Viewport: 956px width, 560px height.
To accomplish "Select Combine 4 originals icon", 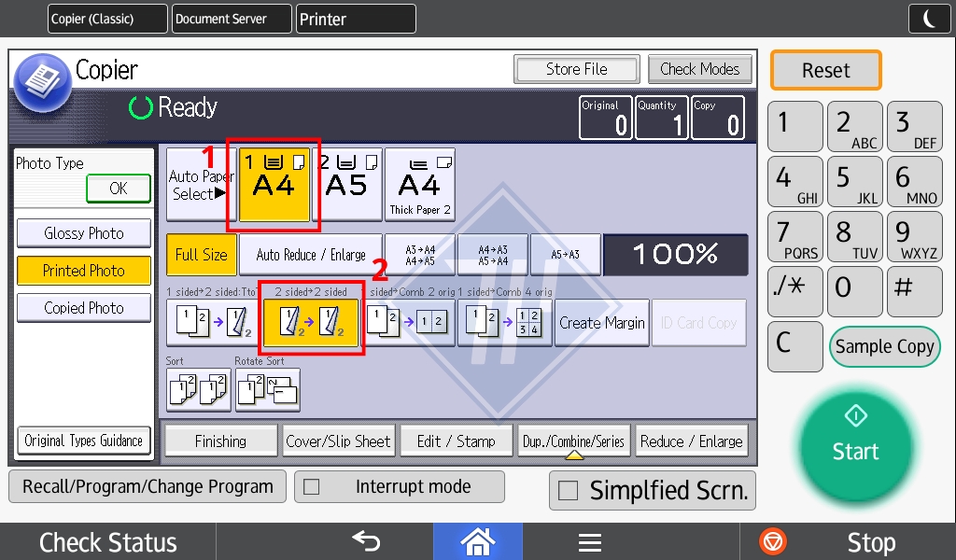I will coord(505,323).
